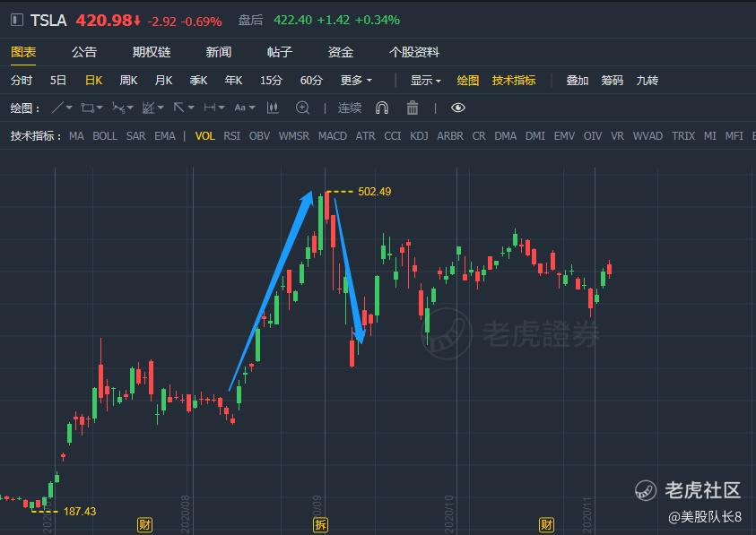Select the 年K yearly candlestick view
756x535 pixels.
[233, 80]
